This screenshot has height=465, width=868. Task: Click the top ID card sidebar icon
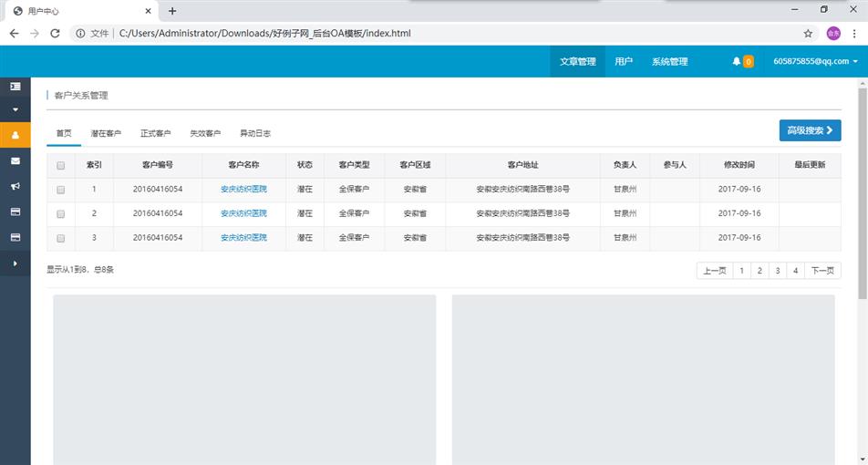point(15,86)
